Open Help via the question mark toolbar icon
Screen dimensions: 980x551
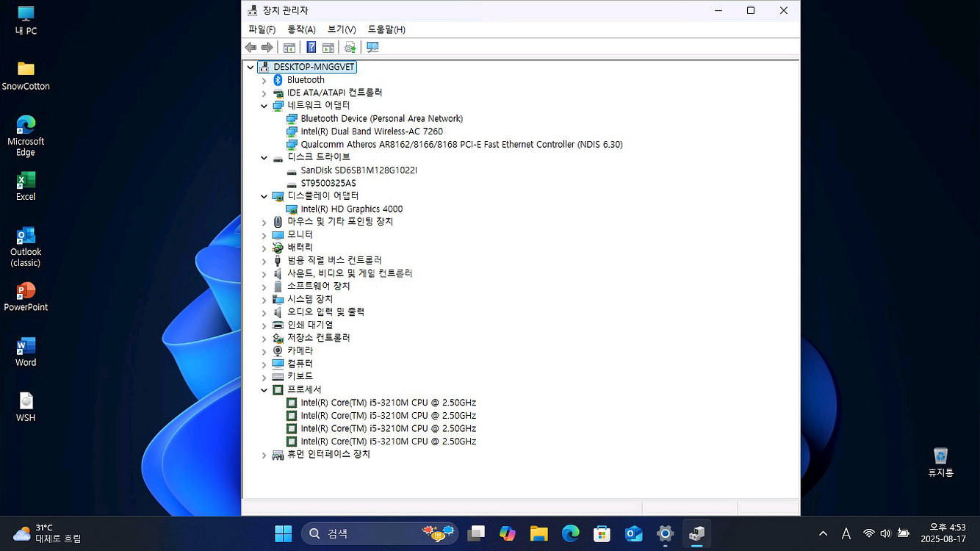[x=311, y=47]
